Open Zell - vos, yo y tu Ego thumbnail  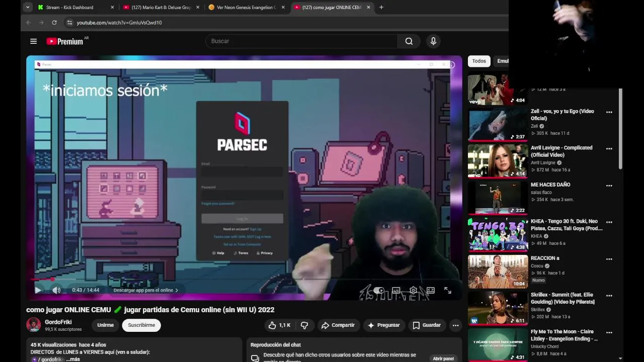[498, 124]
